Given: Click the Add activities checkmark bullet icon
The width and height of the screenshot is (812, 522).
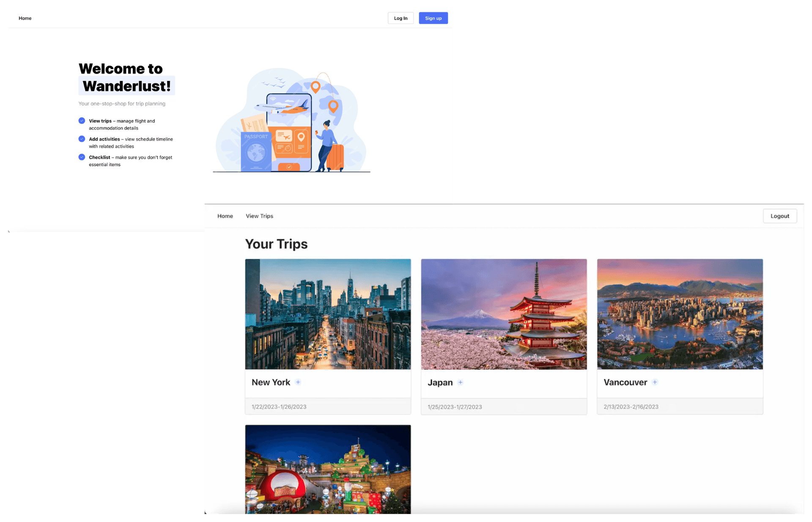Looking at the screenshot, I should pos(82,139).
